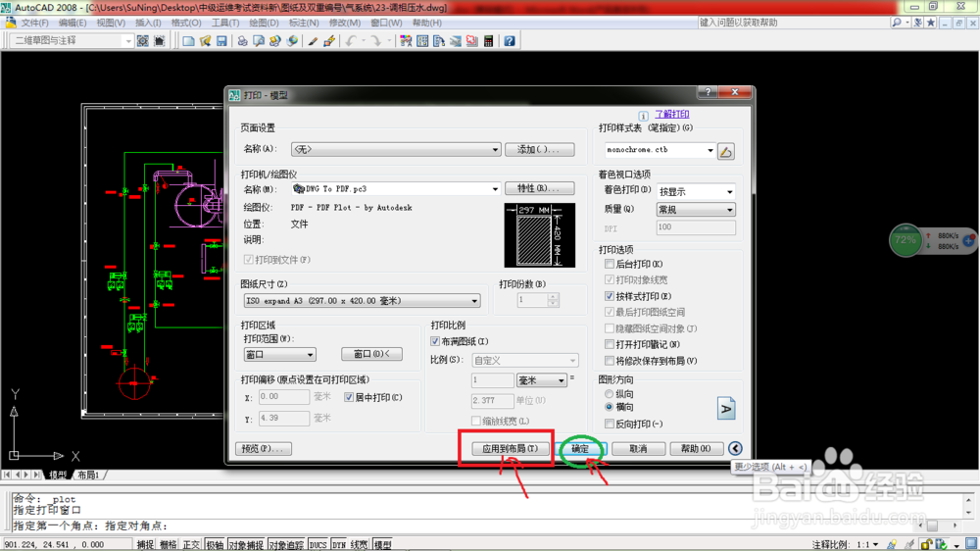
Task: Open the 着色打印 按显示 dropdown
Action: pyautogui.click(x=696, y=192)
